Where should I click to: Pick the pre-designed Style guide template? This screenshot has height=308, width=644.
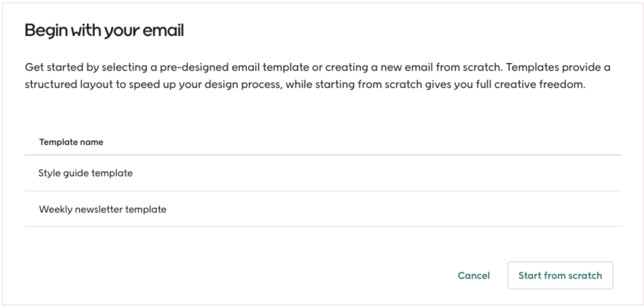pyautogui.click(x=85, y=173)
